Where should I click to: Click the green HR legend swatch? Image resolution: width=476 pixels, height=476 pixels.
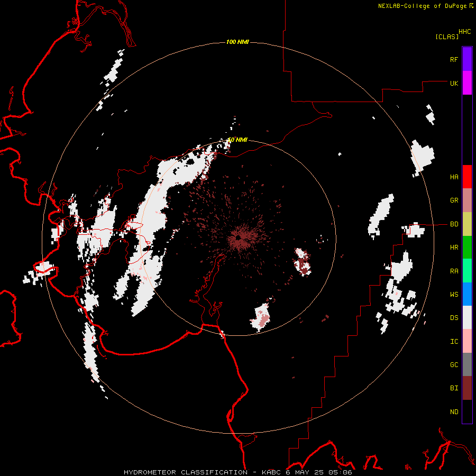tap(467, 248)
